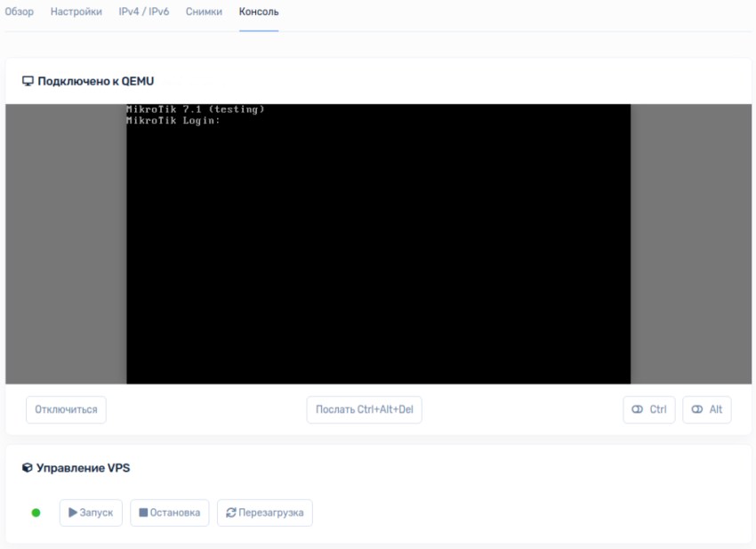Open the Снимки tab
The image size is (756, 549).
pyautogui.click(x=204, y=12)
